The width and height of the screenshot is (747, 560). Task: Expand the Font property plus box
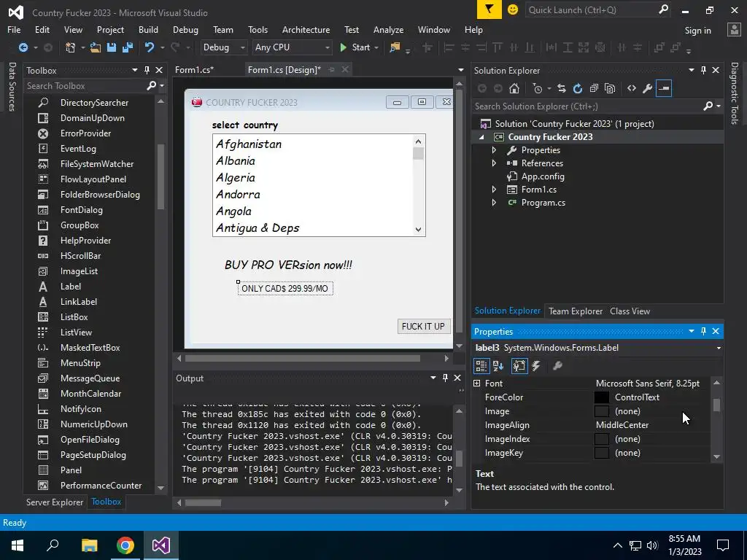point(477,383)
